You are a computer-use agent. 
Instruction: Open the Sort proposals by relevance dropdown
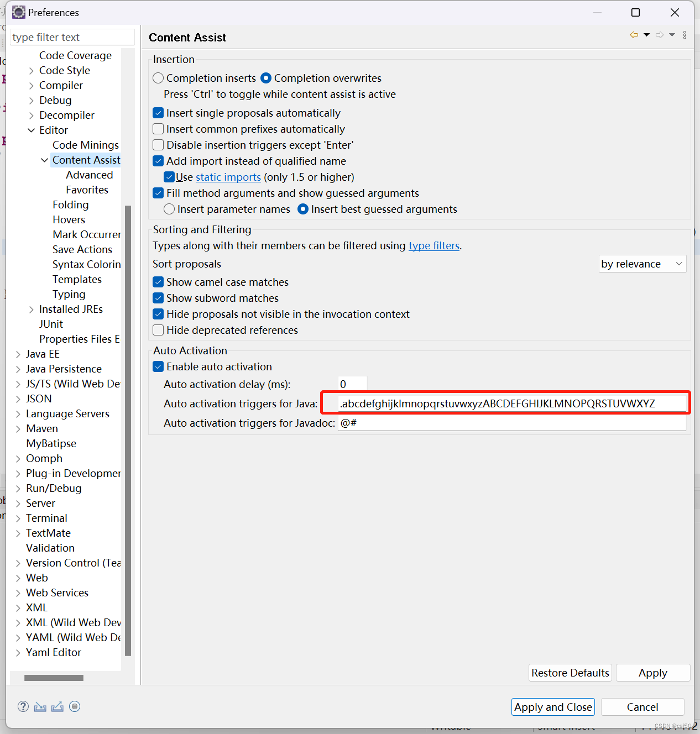click(x=642, y=264)
